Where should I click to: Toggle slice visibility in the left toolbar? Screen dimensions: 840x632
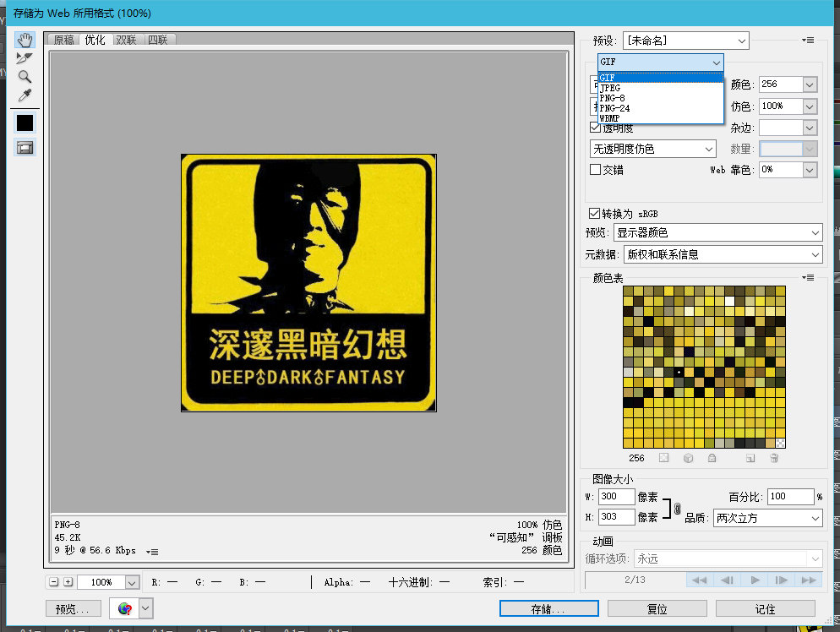24,146
